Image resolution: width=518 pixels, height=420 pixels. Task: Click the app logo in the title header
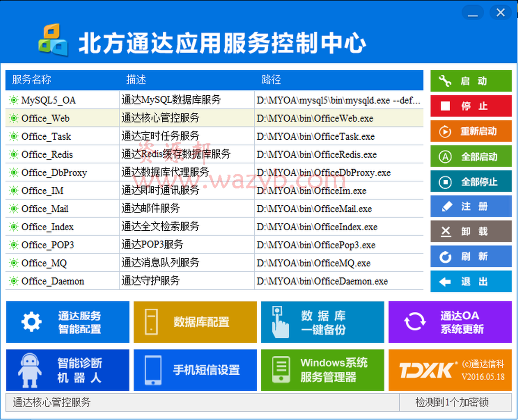tap(53, 40)
